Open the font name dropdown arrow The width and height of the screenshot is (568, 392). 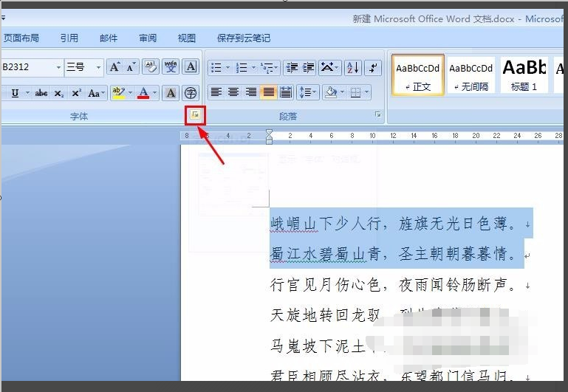[x=58, y=67]
